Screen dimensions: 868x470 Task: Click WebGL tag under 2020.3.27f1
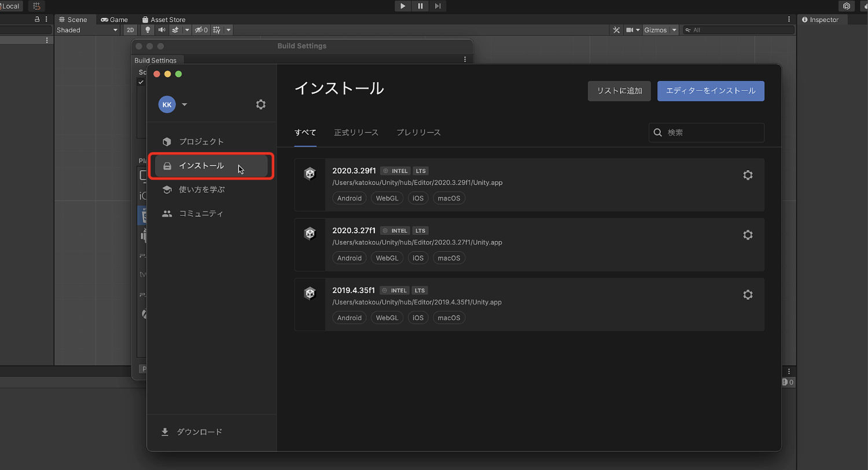387,258
